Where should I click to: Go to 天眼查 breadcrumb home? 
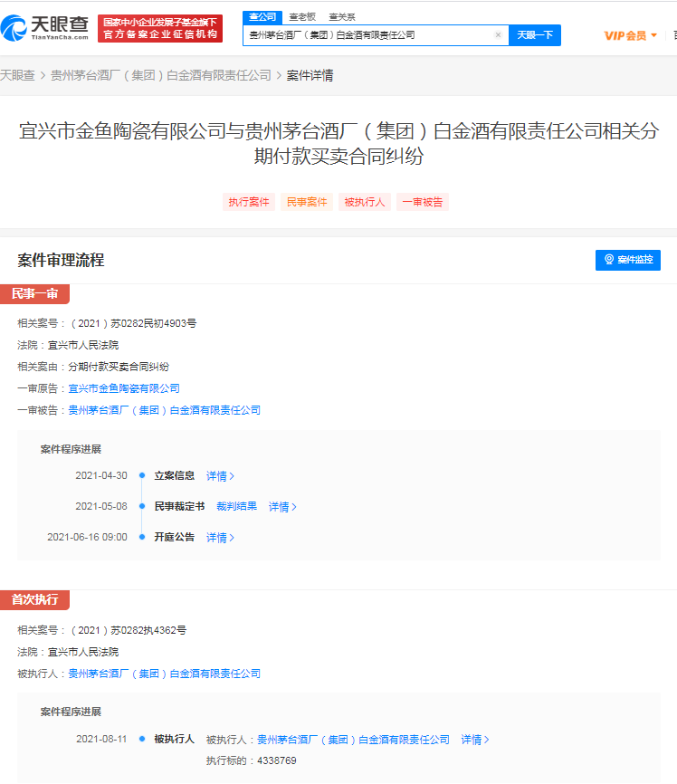pos(17,75)
